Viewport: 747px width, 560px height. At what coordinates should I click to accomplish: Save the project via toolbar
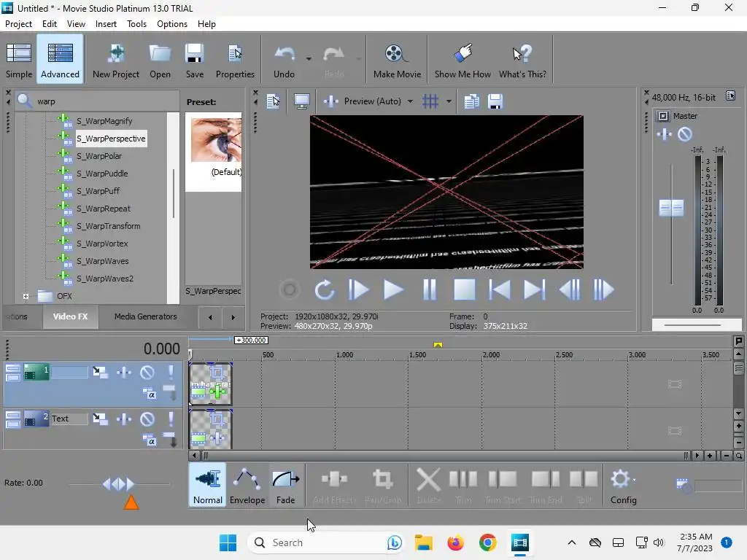tap(194, 60)
